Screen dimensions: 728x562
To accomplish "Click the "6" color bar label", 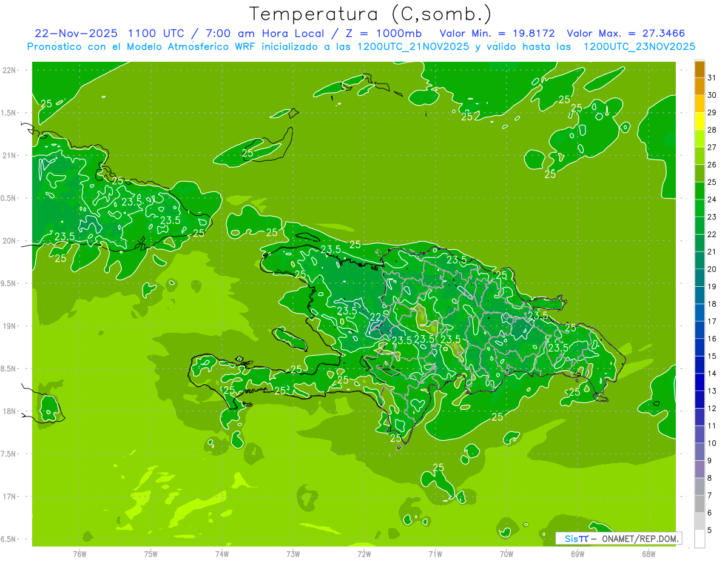I will (710, 513).
